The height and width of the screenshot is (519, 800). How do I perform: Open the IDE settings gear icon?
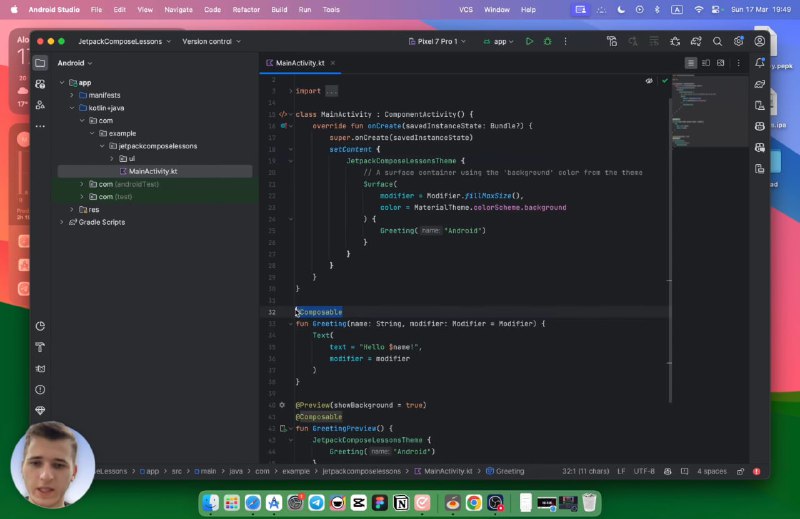738,41
